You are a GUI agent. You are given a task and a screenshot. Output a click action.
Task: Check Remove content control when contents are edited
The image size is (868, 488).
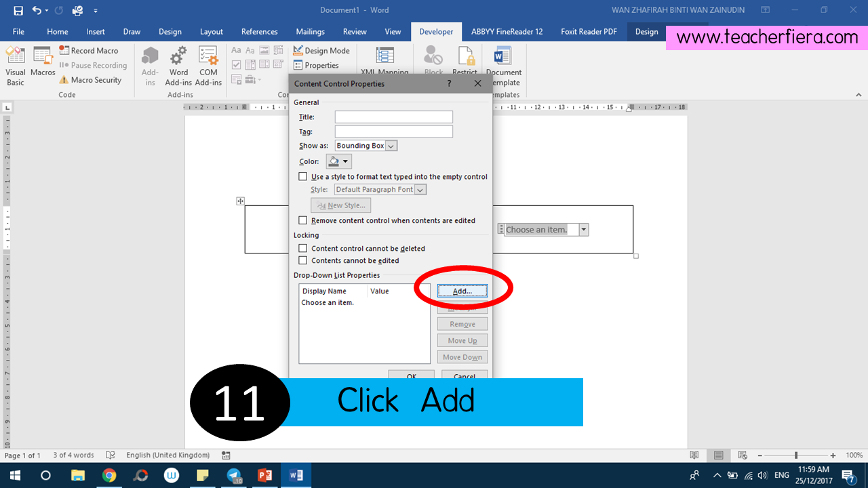pyautogui.click(x=302, y=220)
